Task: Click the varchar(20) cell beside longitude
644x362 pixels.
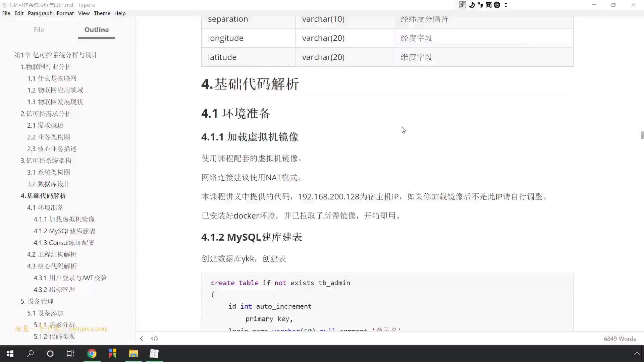Action: pyautogui.click(x=344, y=38)
